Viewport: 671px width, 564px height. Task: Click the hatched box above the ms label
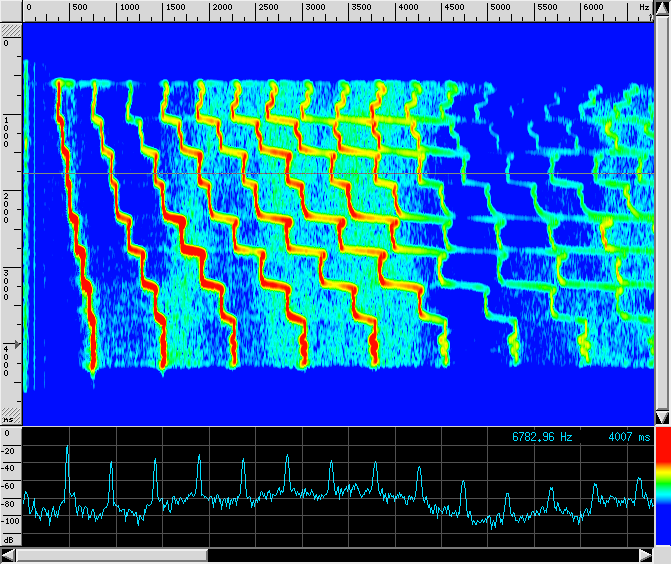click(10, 412)
